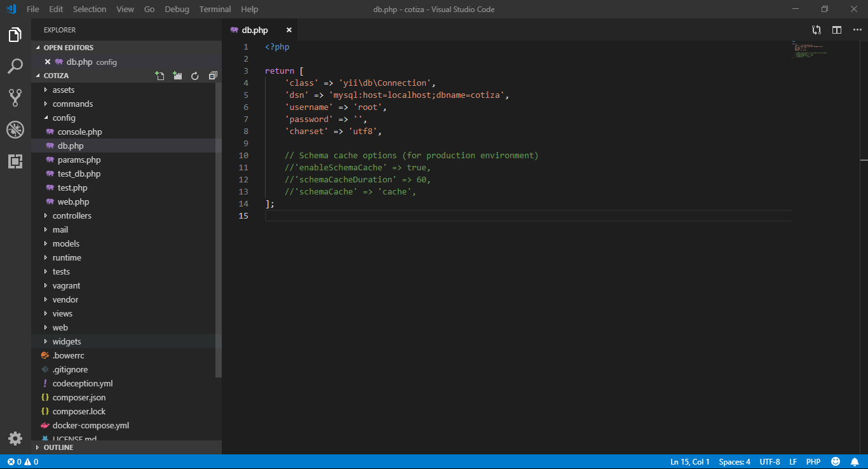Refresh the explorer file tree
This screenshot has height=469, width=868.
tap(195, 76)
